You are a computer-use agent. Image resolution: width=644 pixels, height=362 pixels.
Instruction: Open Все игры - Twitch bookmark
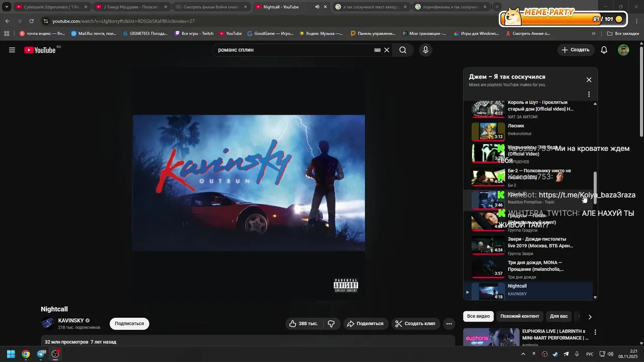click(194, 34)
